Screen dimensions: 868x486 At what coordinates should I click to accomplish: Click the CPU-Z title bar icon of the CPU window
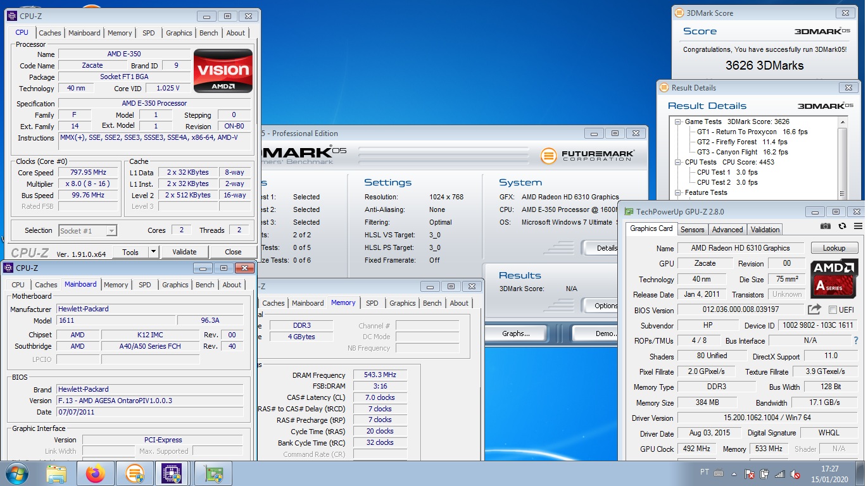[11, 16]
